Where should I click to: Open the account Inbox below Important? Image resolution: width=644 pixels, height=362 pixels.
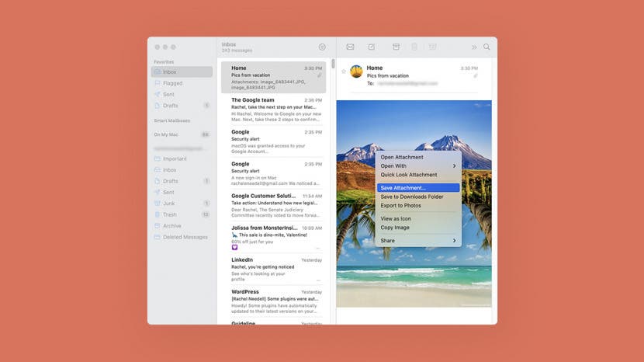tap(182, 170)
